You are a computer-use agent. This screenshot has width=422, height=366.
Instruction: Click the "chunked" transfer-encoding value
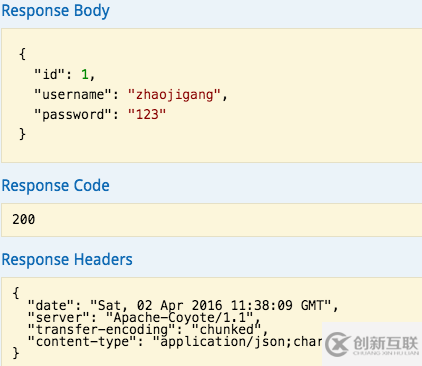tap(227, 329)
